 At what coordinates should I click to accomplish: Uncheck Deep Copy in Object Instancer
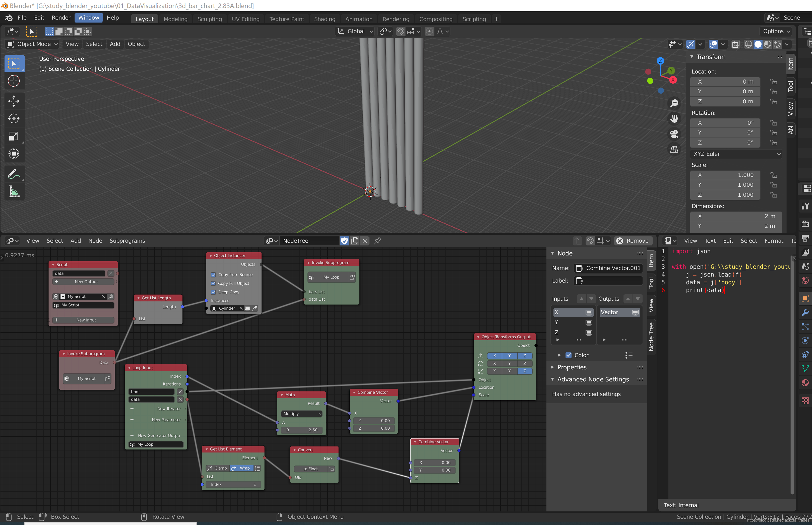213,292
